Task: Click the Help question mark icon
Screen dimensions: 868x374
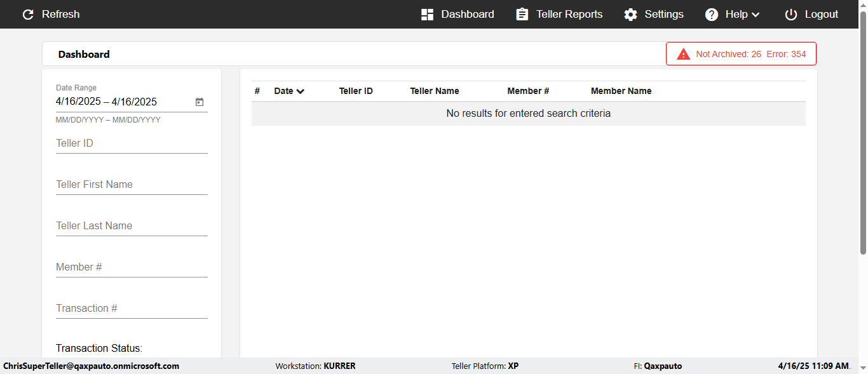Action: pos(712,14)
